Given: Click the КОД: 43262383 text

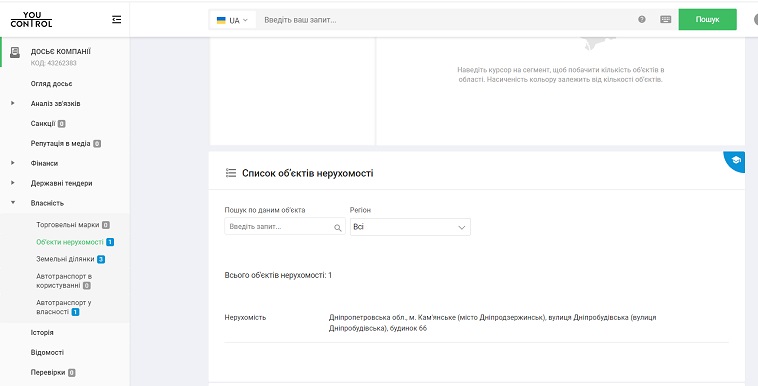Looking at the screenshot, I should pos(54,63).
